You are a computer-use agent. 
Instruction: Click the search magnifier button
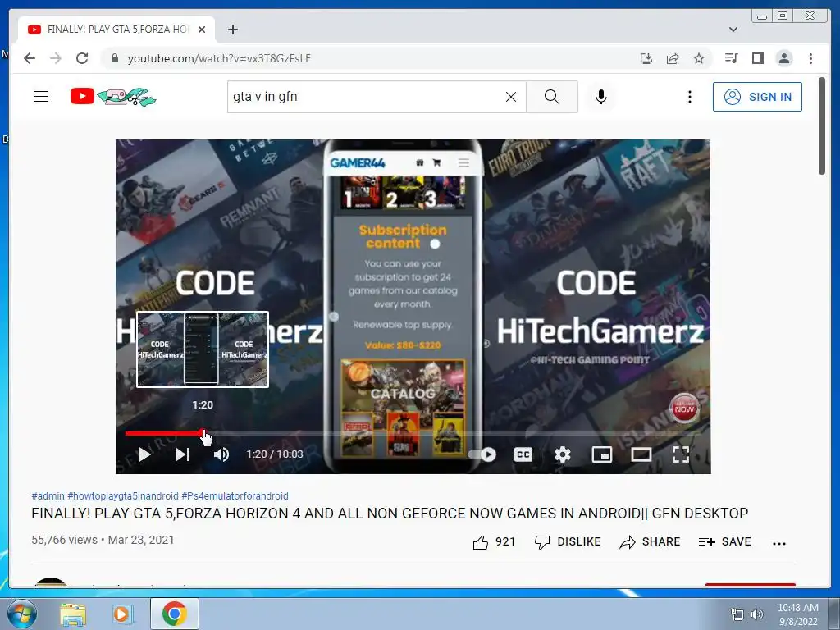coord(552,97)
